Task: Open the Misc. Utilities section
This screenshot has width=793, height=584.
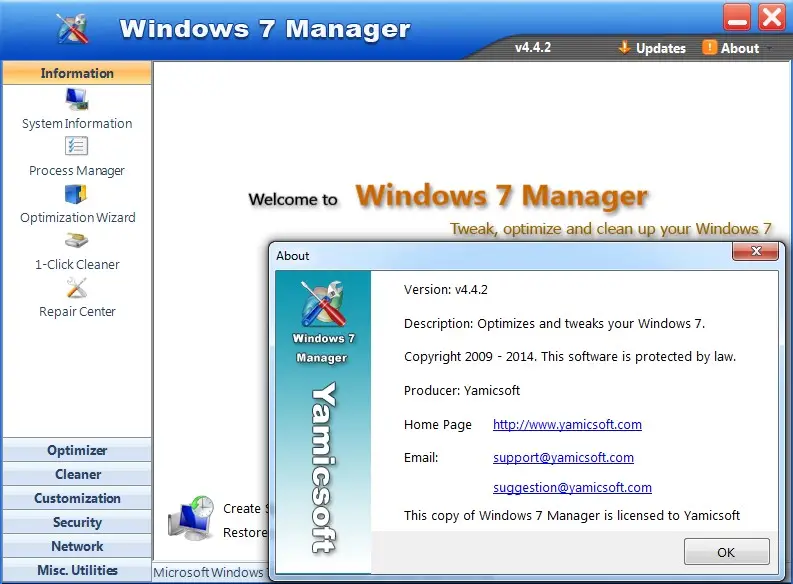Action: tap(77, 570)
